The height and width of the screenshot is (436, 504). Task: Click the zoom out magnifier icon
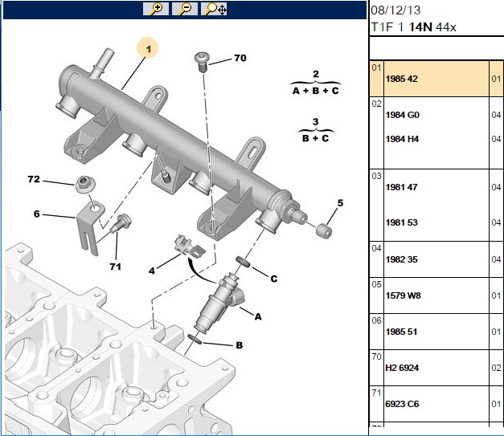click(x=185, y=9)
